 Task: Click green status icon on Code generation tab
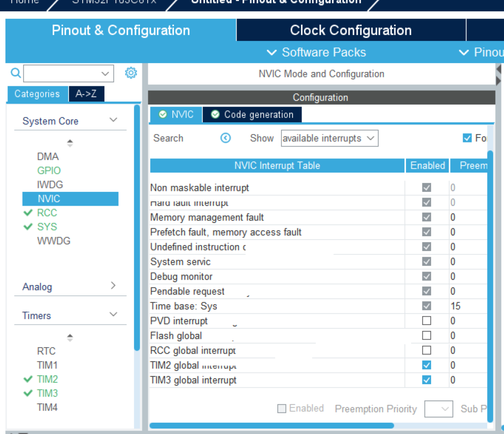coord(215,114)
